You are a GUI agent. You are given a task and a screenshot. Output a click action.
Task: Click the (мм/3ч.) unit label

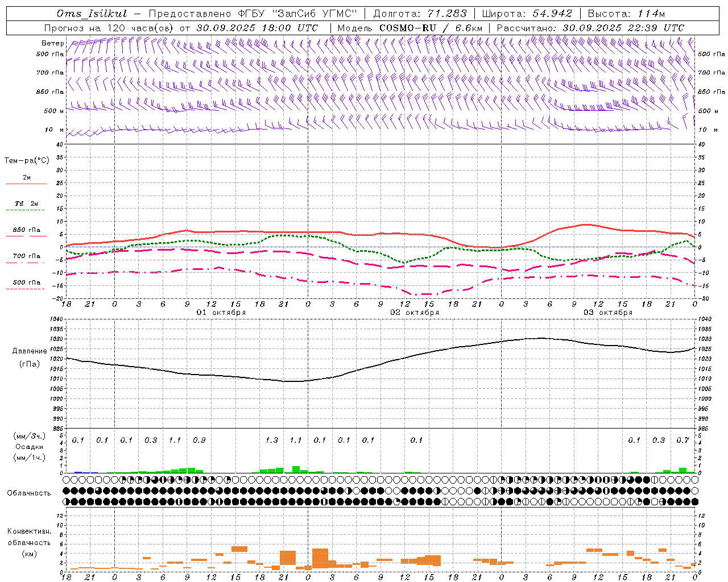(x=30, y=436)
